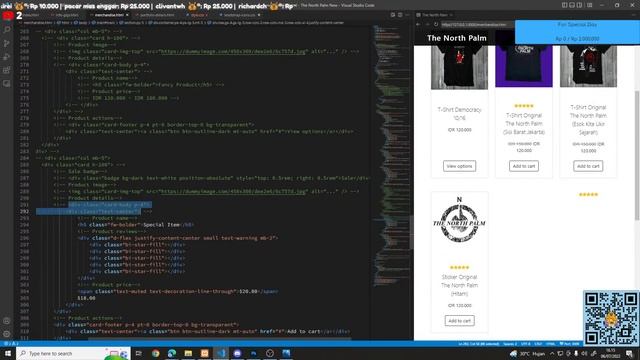Click the '$18.00' price text in code
This screenshot has height=360, width=640.
(86, 298)
